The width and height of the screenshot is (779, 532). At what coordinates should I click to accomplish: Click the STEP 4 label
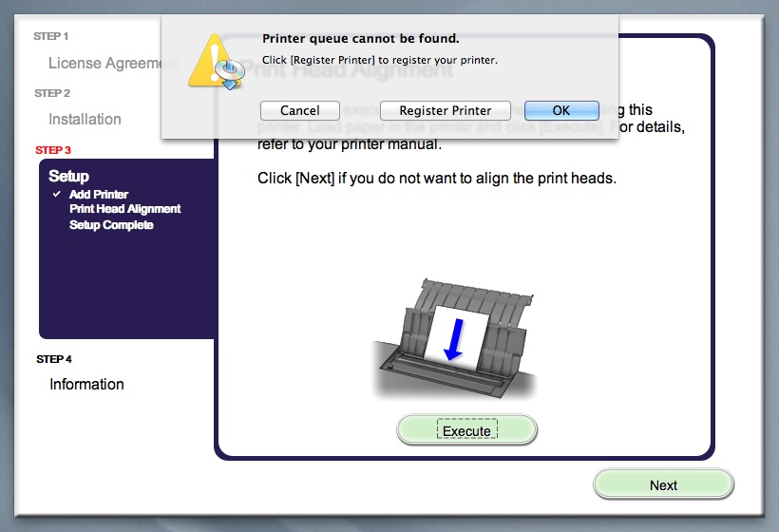53,359
